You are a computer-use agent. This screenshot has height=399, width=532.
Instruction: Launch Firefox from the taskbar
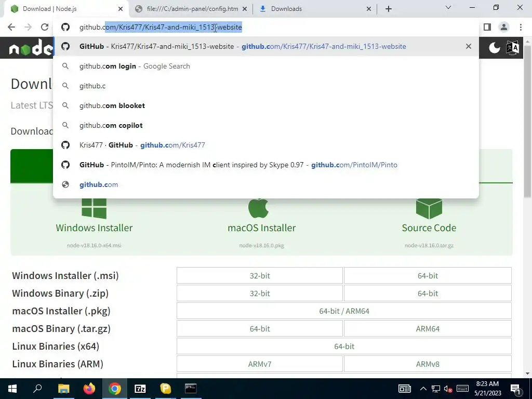pyautogui.click(x=89, y=389)
